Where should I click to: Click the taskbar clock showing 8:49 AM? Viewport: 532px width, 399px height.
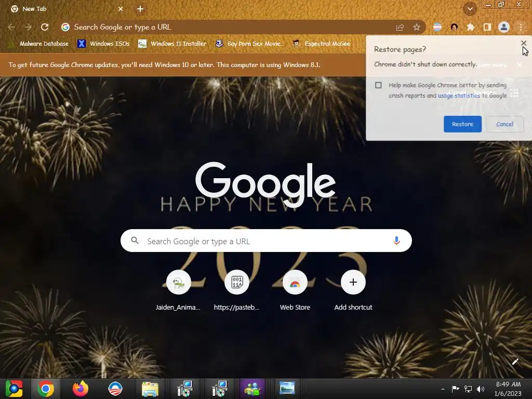[508, 389]
